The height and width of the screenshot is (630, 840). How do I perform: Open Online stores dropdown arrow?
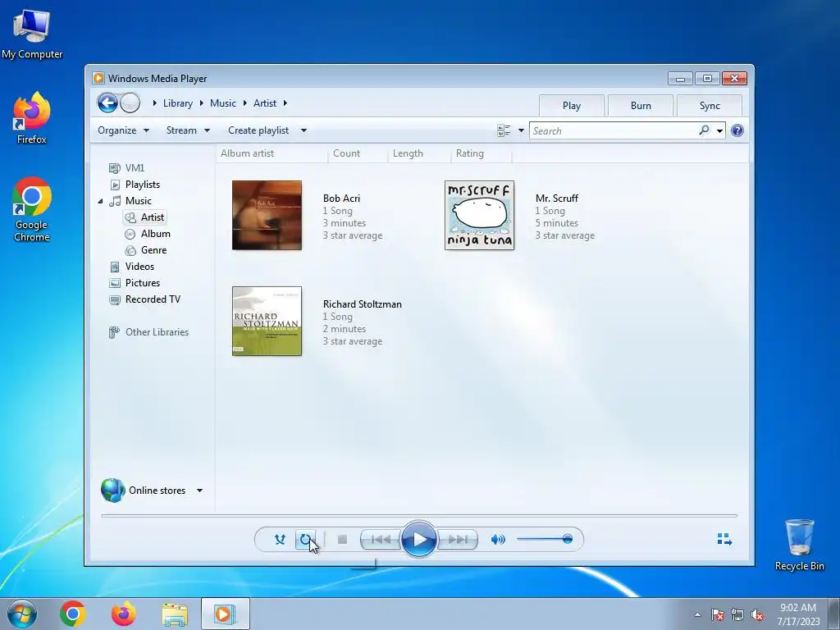(199, 491)
